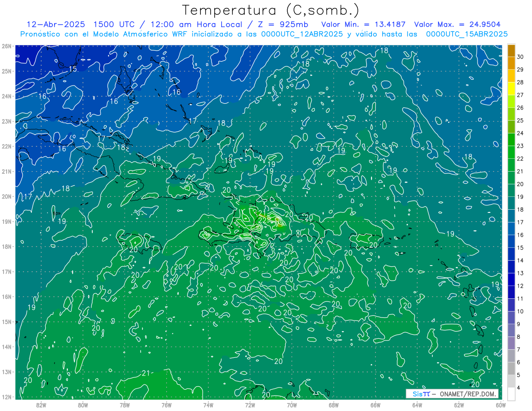Click the '64W' longitude axis label

pos(417,404)
